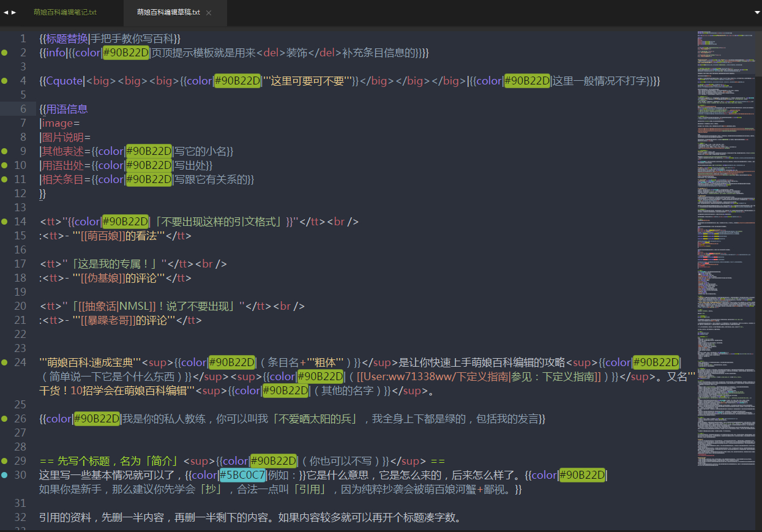Click the next tab right arrow
762x532 pixels.
14,12
